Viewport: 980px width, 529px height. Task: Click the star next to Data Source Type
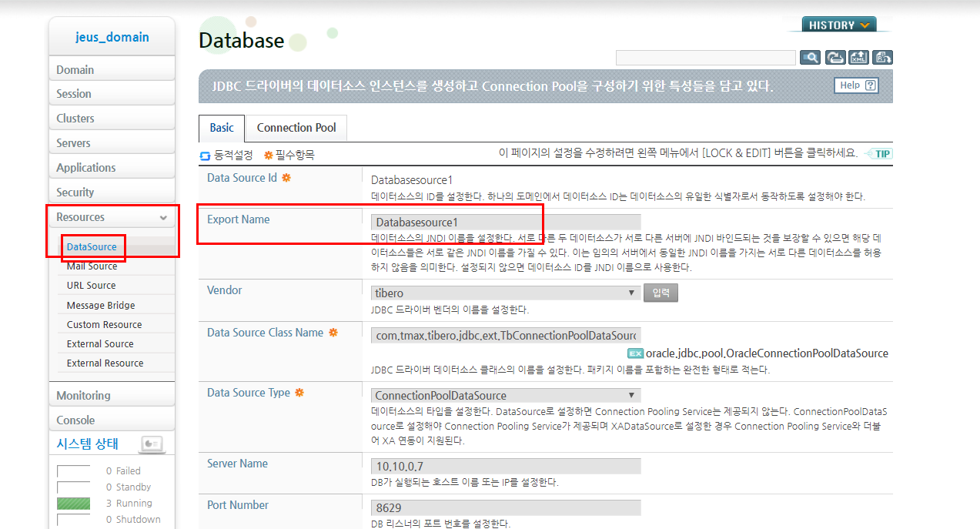[x=299, y=393]
